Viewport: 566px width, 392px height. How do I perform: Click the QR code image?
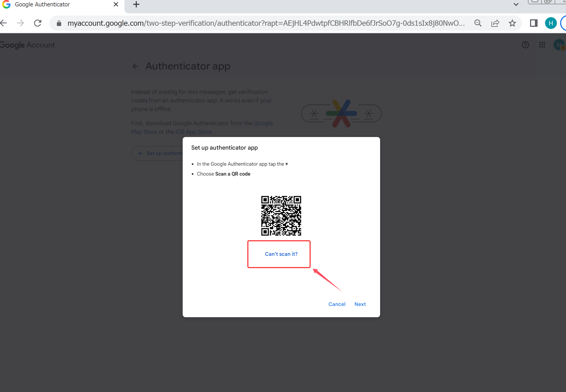281,216
